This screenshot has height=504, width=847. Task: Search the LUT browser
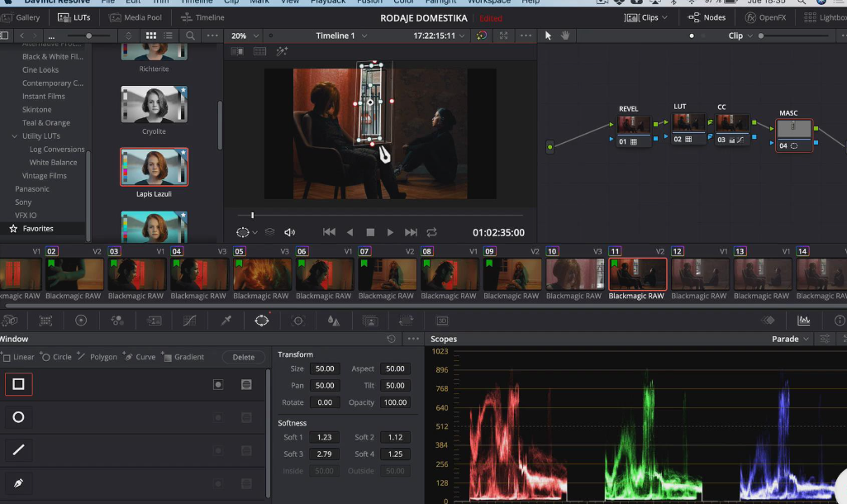pyautogui.click(x=190, y=36)
